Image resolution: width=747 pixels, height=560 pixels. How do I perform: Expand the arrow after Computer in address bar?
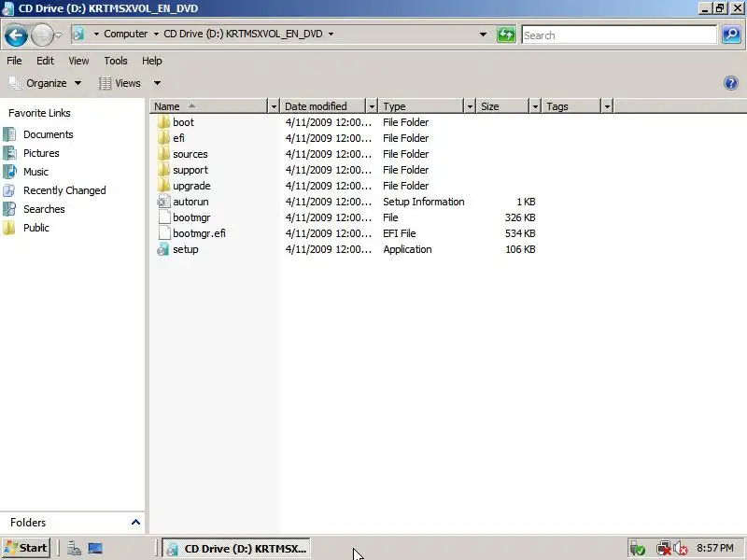(x=156, y=34)
